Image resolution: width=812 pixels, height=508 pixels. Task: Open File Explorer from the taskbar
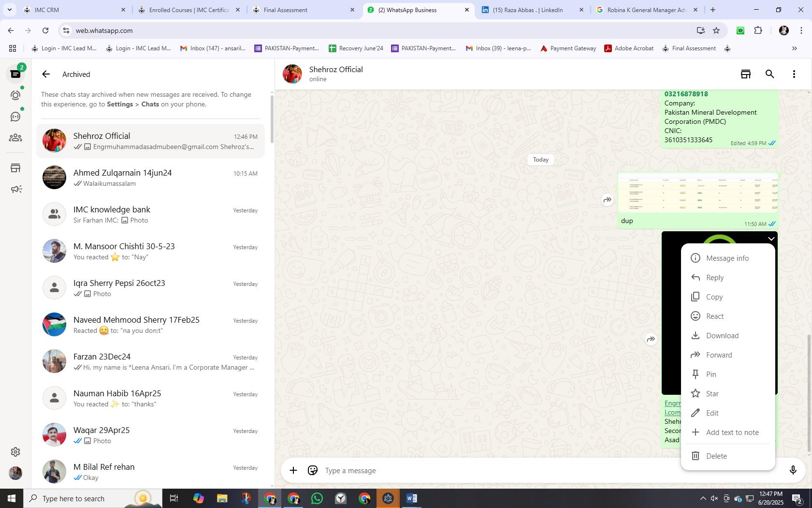click(222, 498)
